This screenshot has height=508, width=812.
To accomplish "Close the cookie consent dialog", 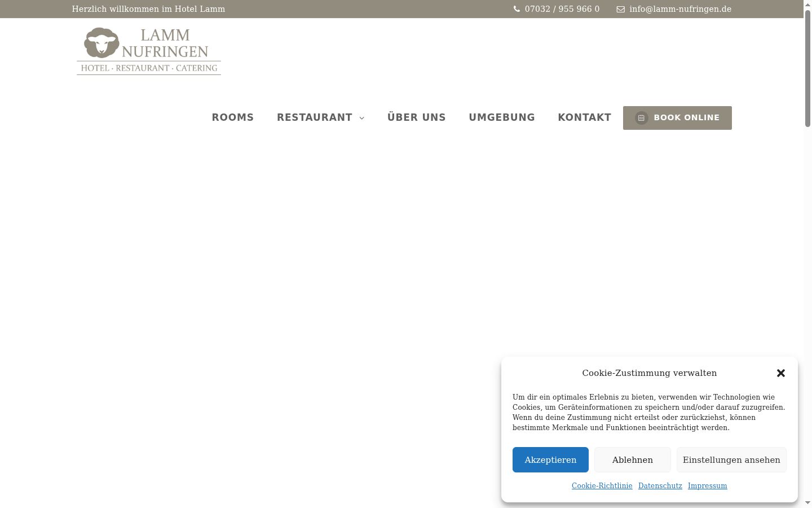I will (x=781, y=373).
